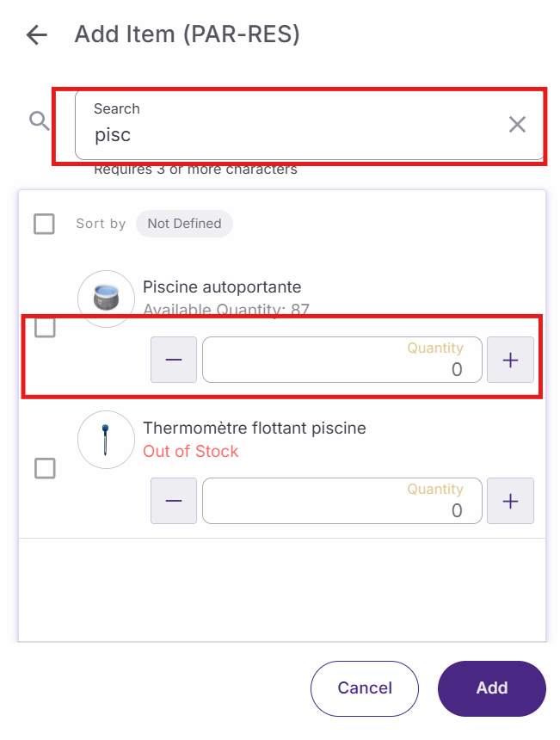Increase Piscine autoportante quantity with plus
Image resolution: width=560 pixels, height=740 pixels.
coord(510,360)
